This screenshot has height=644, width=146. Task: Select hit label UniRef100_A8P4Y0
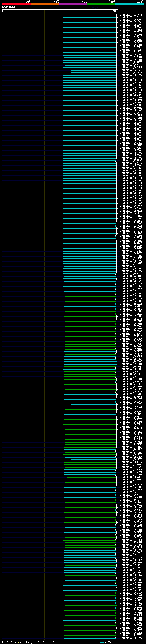(131, 273)
